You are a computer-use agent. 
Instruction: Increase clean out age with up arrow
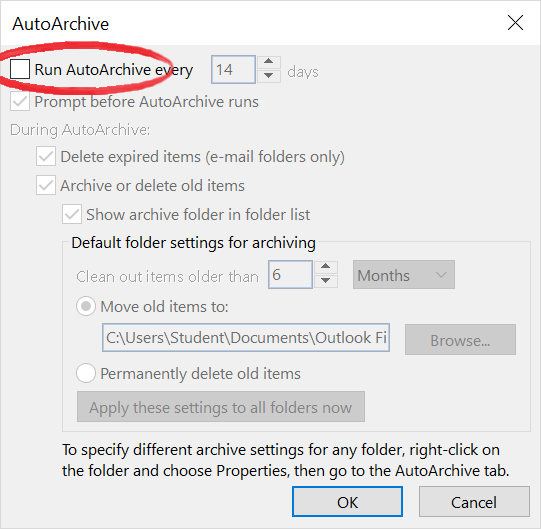325,267
